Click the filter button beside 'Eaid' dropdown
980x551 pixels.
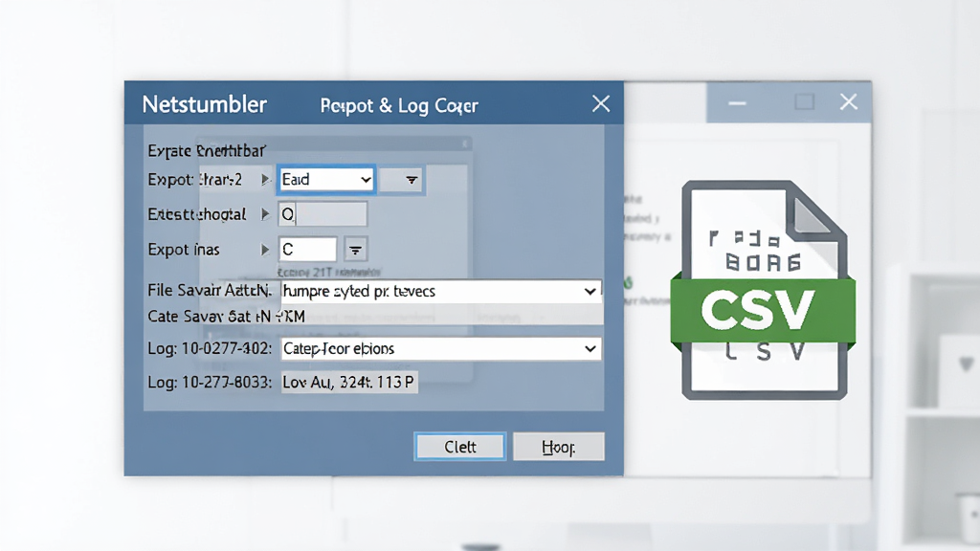tap(401, 180)
